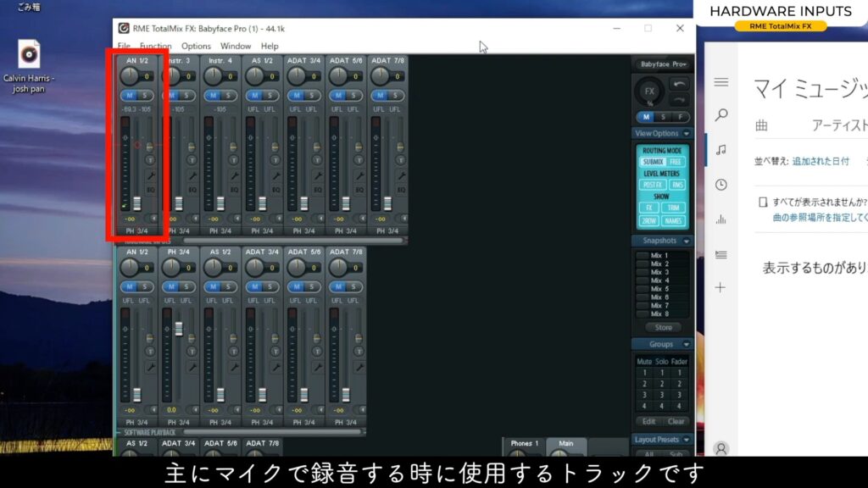868x488 pixels.
Task: Open settings wrench on Instr. 3 channel
Action: point(192,176)
